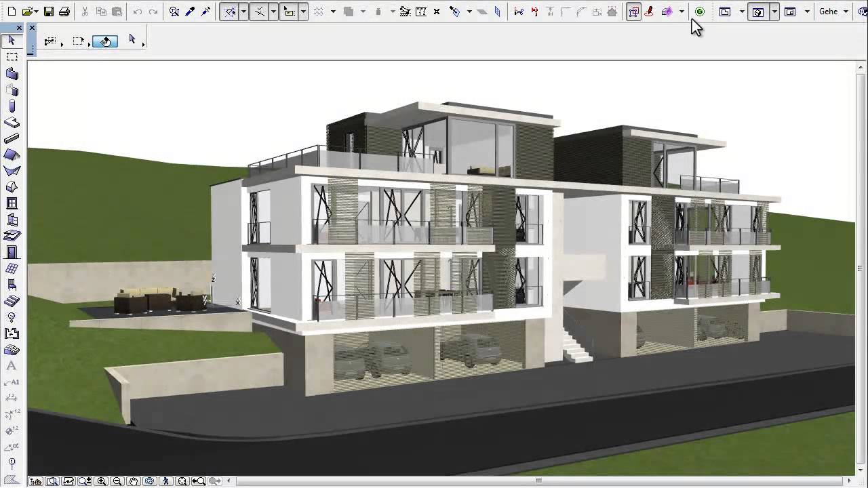
Task: Activate the Marquee selection tool
Action: [12, 57]
